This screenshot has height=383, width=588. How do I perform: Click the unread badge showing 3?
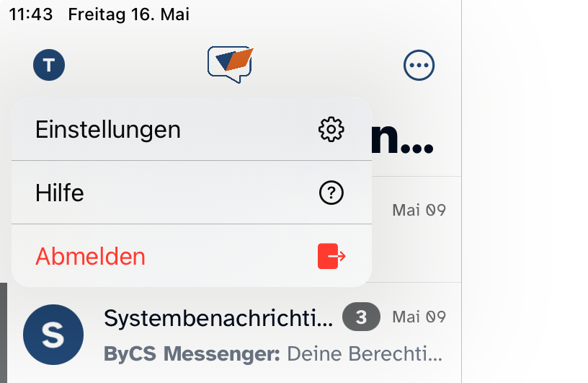click(x=361, y=317)
